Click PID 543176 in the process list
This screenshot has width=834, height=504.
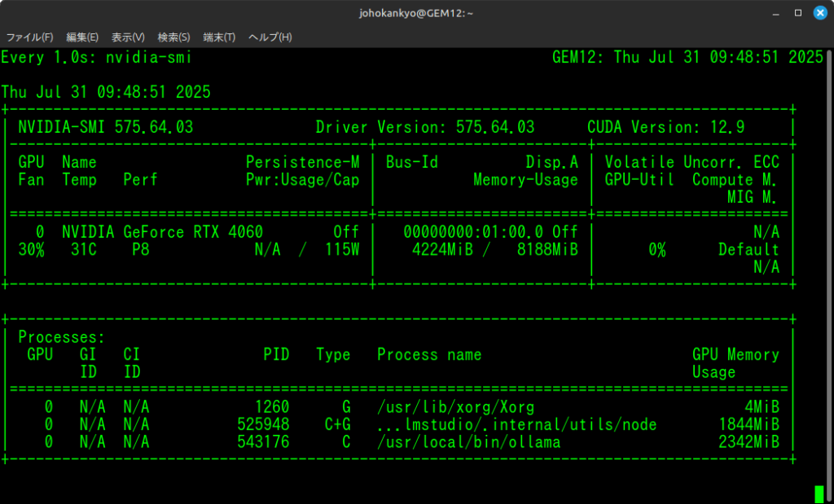point(263,442)
